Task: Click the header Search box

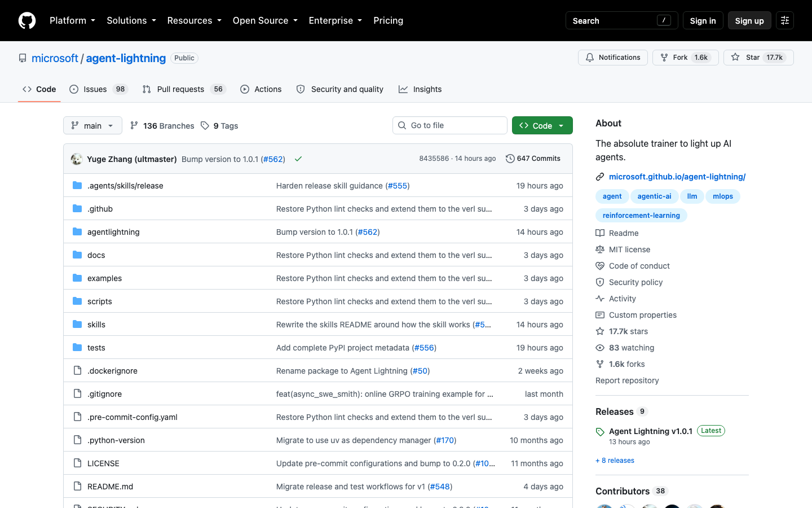Action: click(621, 20)
